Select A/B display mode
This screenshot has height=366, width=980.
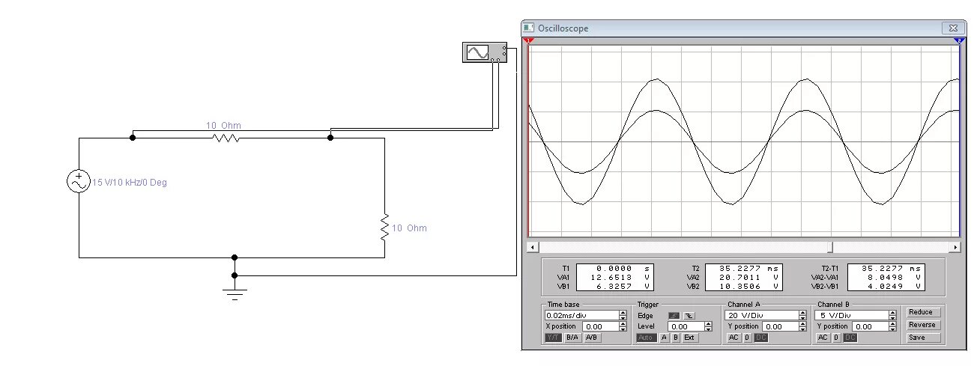(x=592, y=338)
